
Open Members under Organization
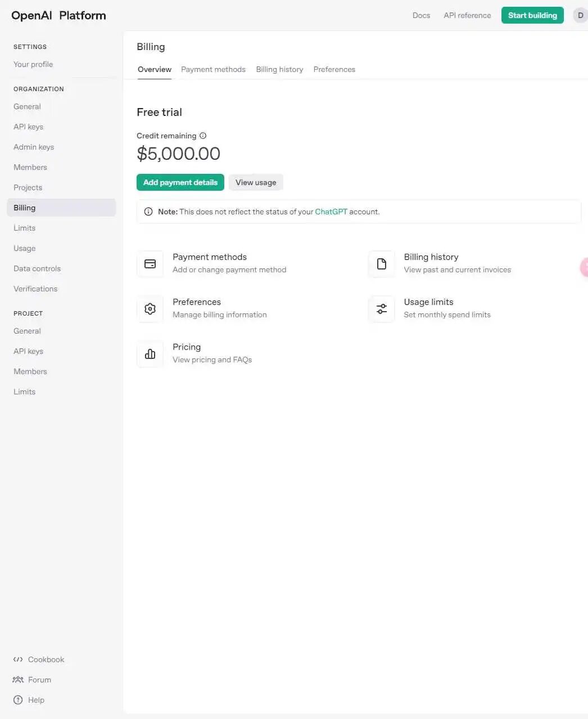coord(30,167)
